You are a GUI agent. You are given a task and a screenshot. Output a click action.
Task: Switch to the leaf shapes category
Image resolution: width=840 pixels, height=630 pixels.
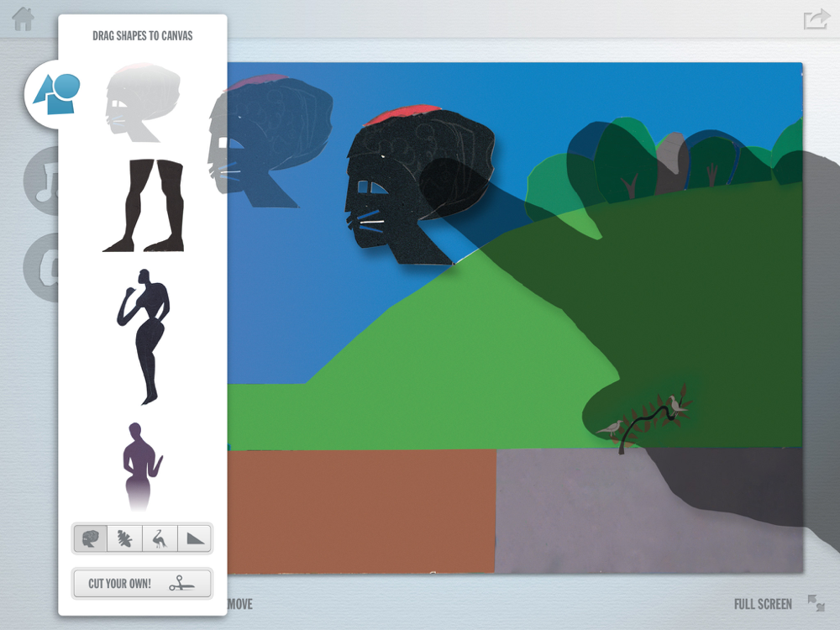[x=125, y=538]
